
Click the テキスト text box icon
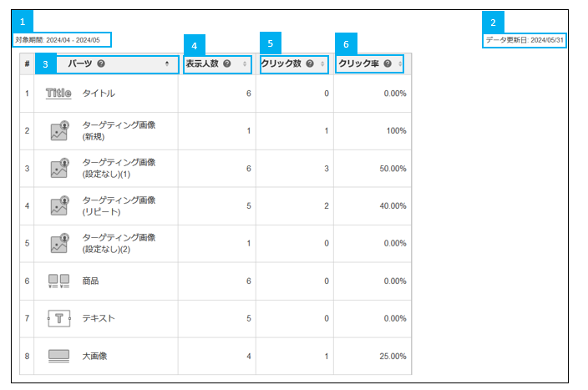[58, 318]
